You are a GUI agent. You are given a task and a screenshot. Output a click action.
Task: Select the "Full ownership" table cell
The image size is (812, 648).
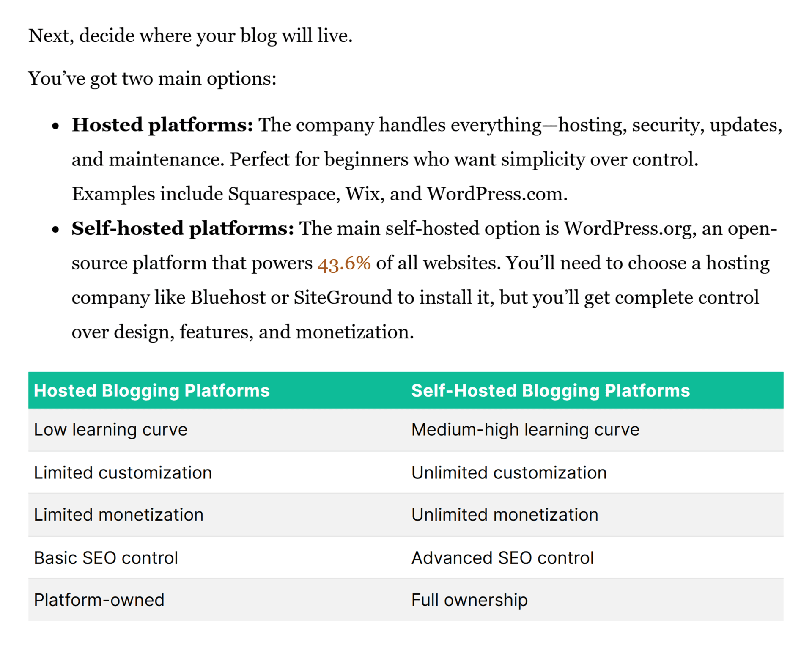point(469,600)
